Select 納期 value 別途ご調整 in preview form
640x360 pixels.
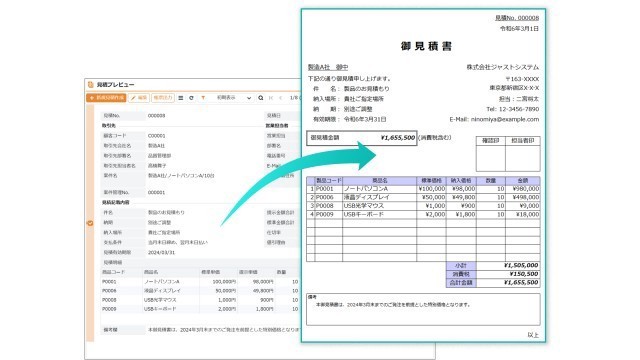(159, 222)
